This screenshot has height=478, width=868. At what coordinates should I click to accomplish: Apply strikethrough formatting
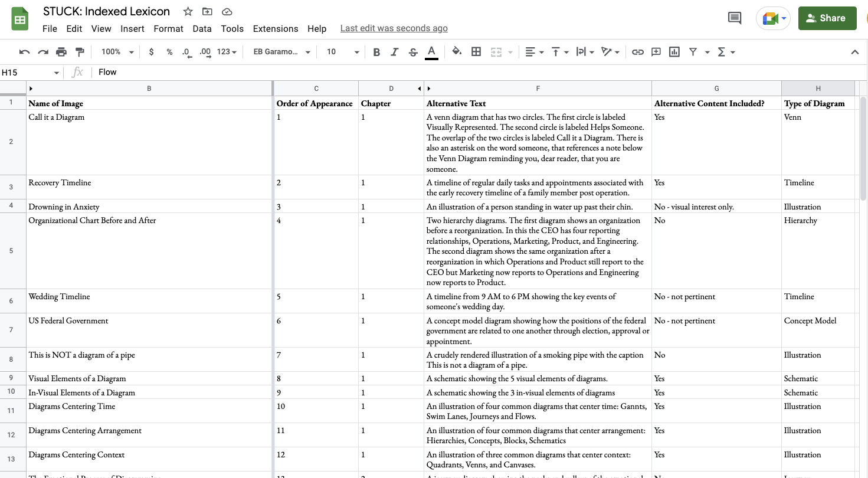[412, 52]
